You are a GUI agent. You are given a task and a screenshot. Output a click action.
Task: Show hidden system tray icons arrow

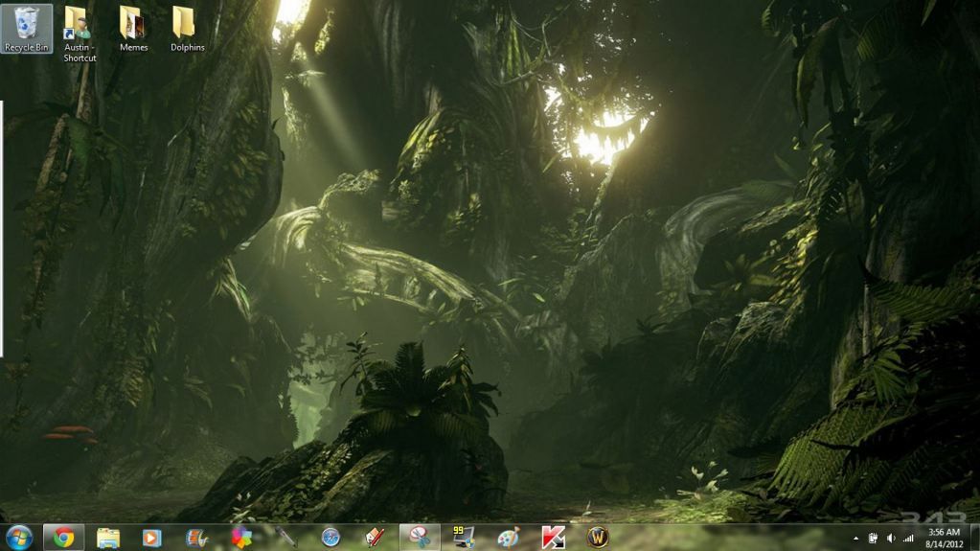tap(855, 539)
